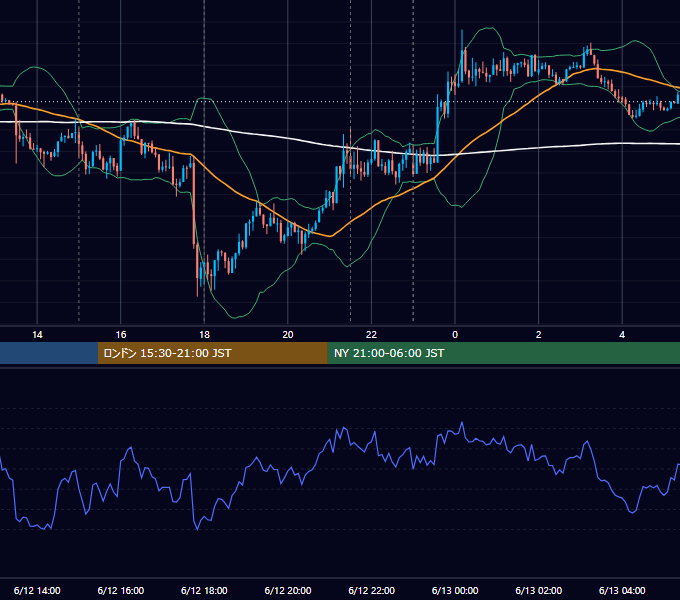
Task: Click the 6/12 18:00 date label
Action: (204, 590)
